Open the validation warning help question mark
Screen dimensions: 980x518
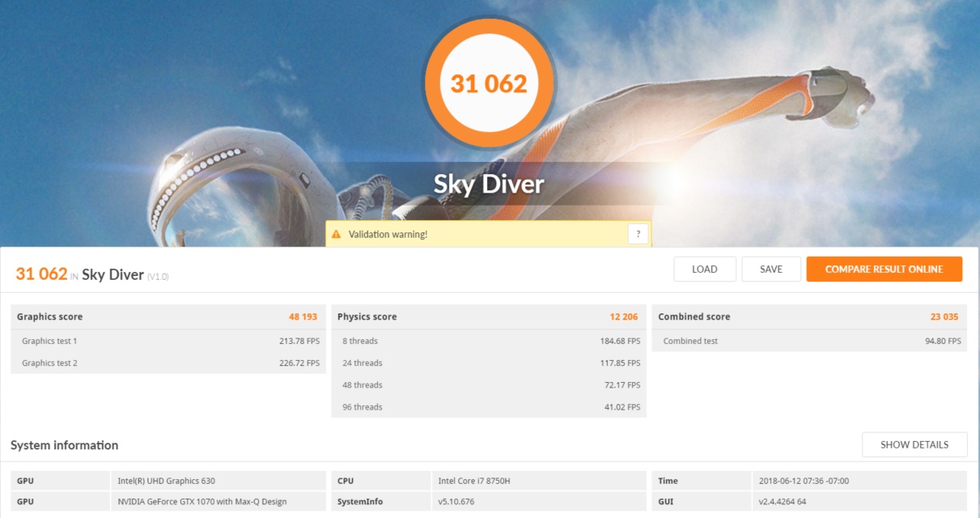(638, 235)
